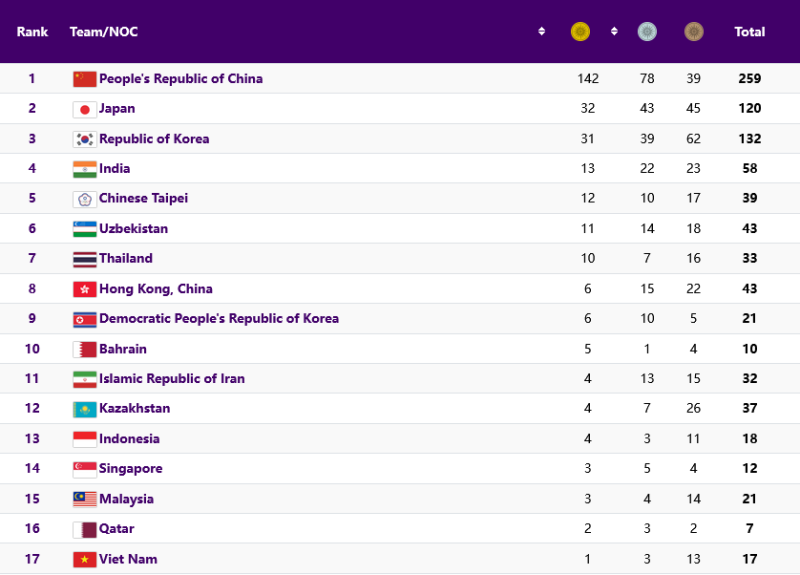Select Thailand's total of 33
This screenshot has width=800, height=575.
[x=749, y=258]
